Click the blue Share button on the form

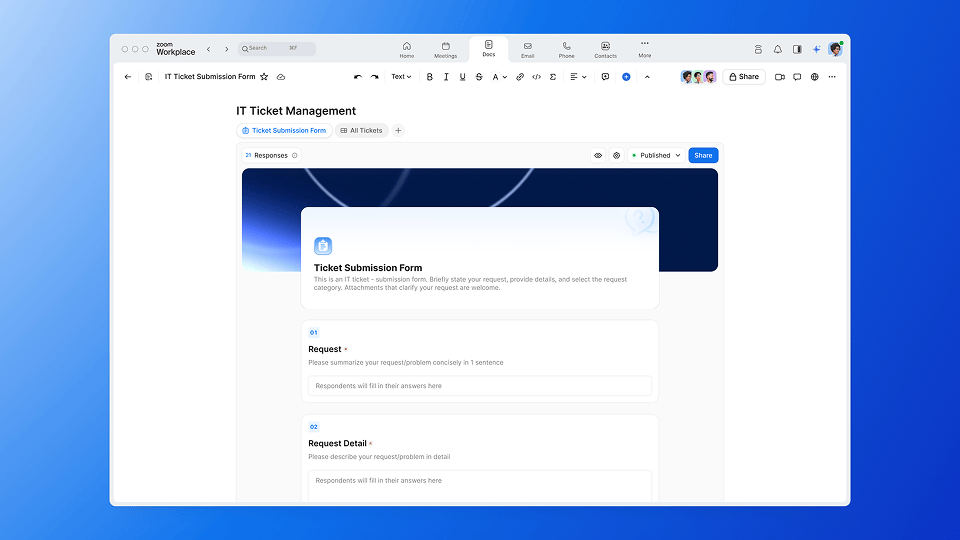click(703, 156)
